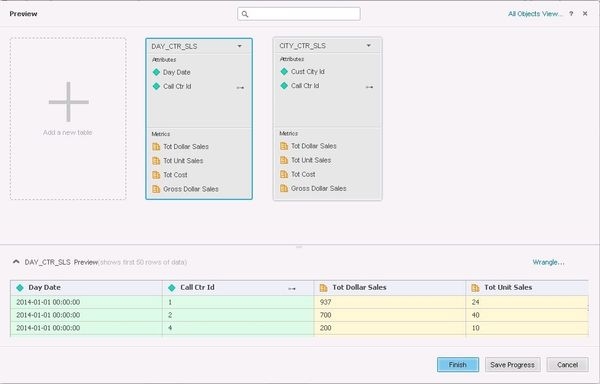The height and width of the screenshot is (384, 600).
Task: Click the link arrow beside Call Ctr Id in CITY_CTR_SLS
Action: 369,87
